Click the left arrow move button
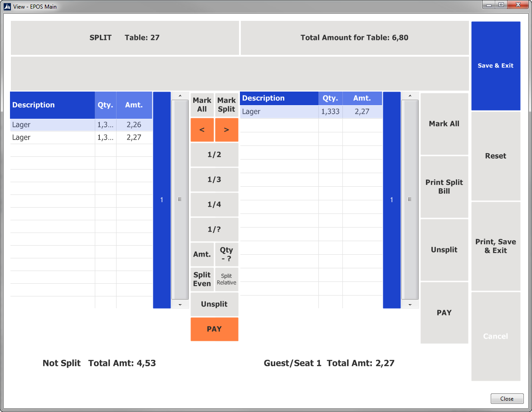 pyautogui.click(x=202, y=130)
